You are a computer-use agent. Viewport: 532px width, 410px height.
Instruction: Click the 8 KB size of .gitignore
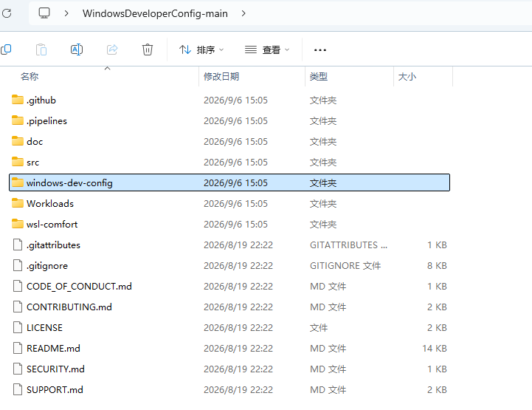tap(437, 265)
